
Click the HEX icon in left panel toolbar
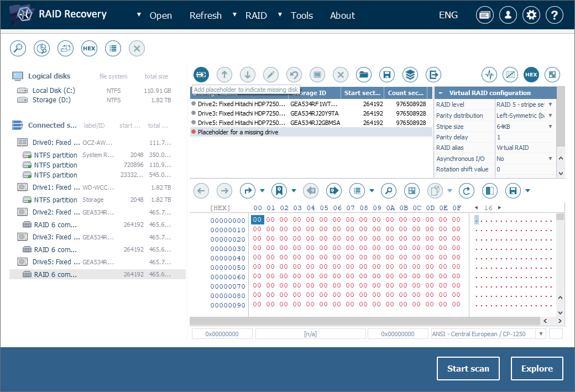click(x=89, y=48)
